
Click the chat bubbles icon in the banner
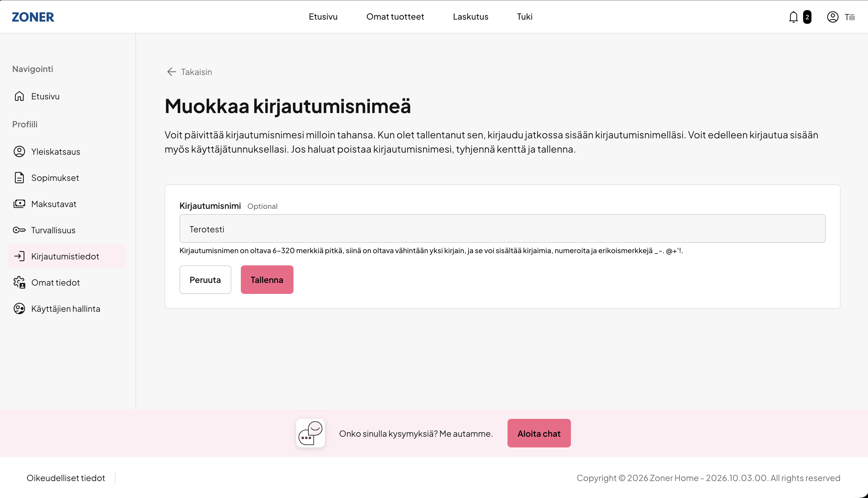click(x=310, y=433)
